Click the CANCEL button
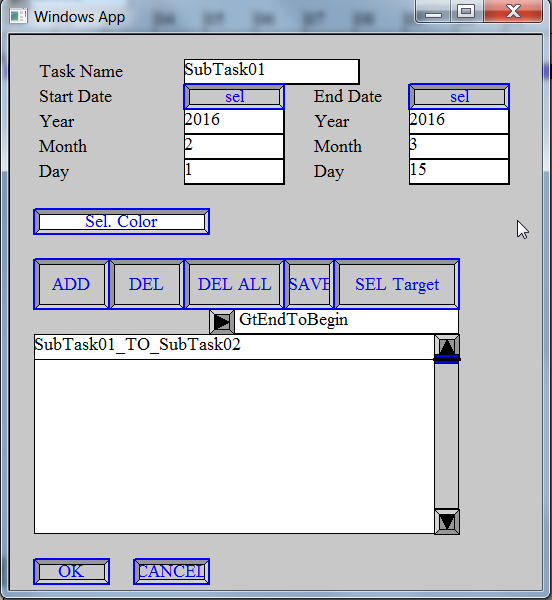552x600 pixels. [x=171, y=571]
